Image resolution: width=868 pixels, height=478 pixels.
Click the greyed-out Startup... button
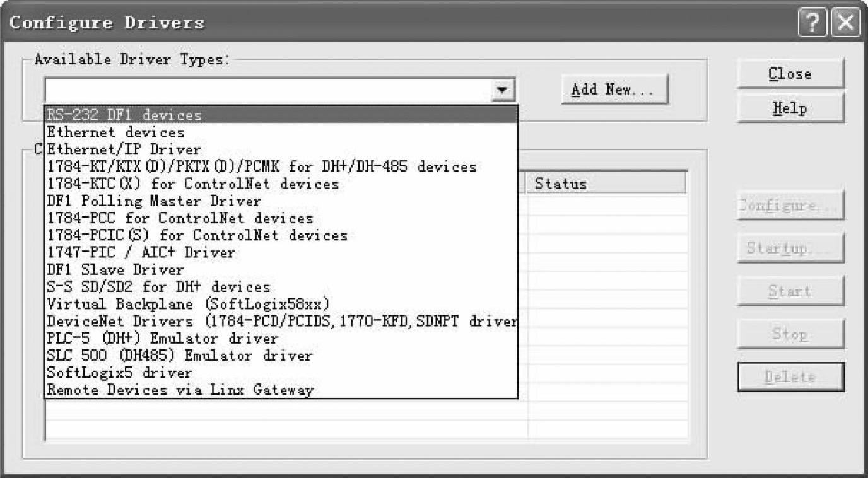coord(790,248)
